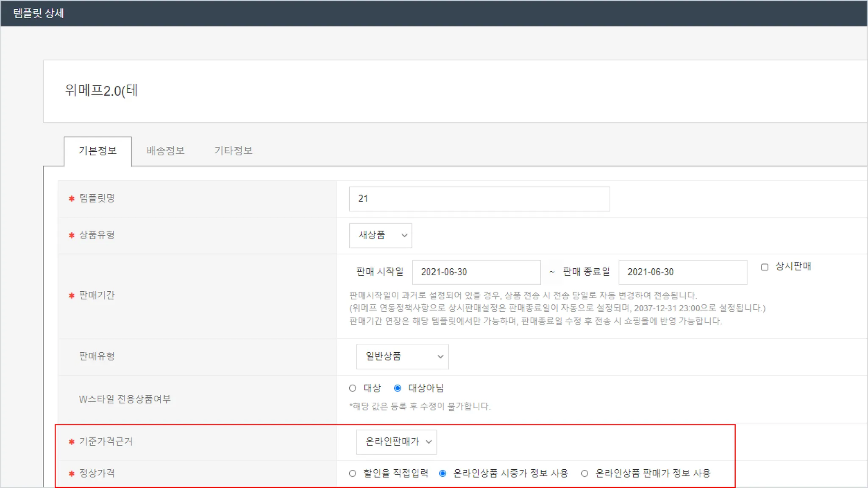Click the 판매 시작일 date field
The width and height of the screenshot is (868, 488).
(x=476, y=272)
